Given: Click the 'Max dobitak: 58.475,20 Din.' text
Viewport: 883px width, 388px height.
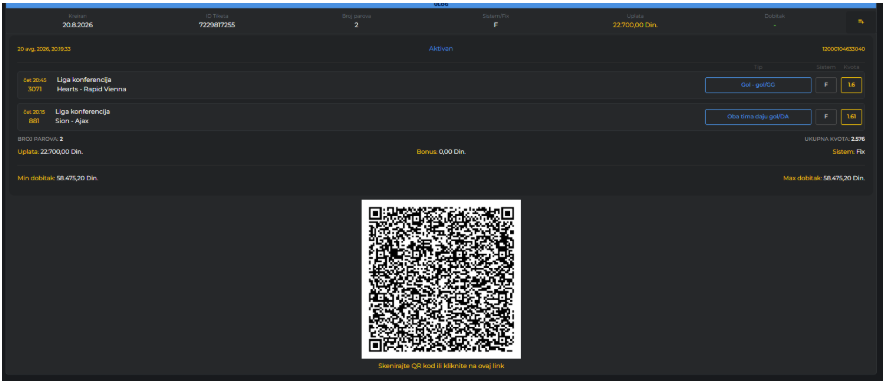Looking at the screenshot, I should 824,178.
